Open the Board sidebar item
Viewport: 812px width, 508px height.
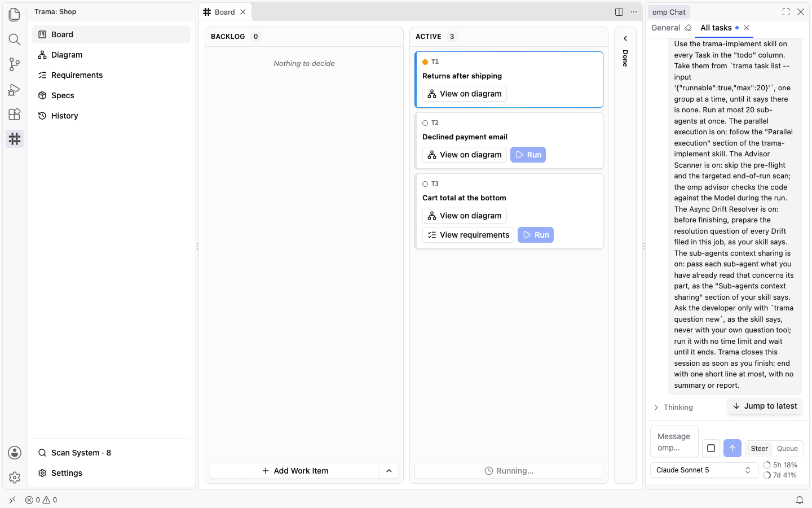[111, 34]
